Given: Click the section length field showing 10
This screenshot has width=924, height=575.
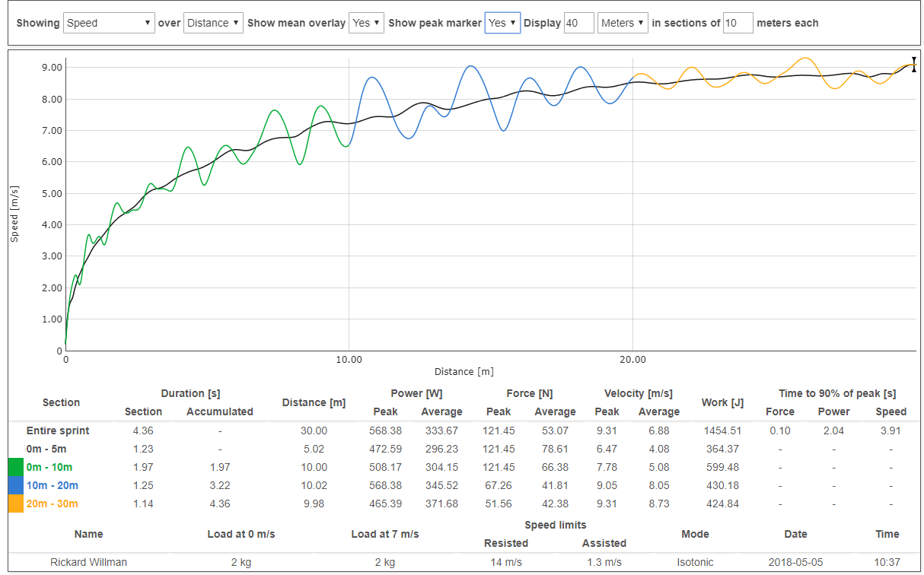Looking at the screenshot, I should pyautogui.click(x=738, y=23).
